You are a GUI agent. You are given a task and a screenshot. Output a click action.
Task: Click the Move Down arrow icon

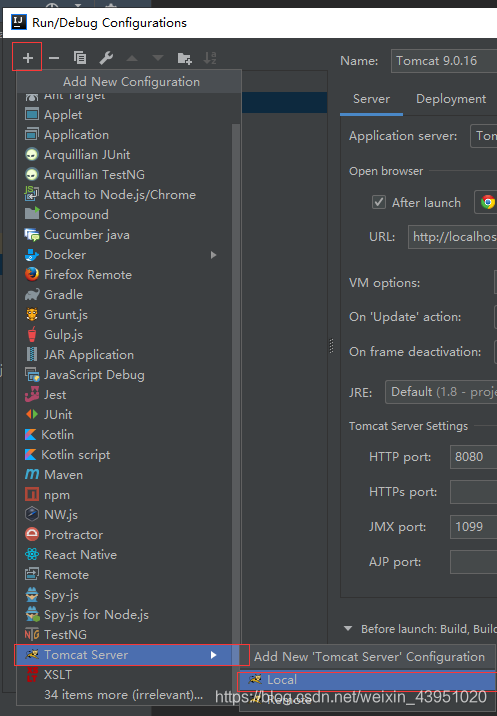tap(158, 58)
